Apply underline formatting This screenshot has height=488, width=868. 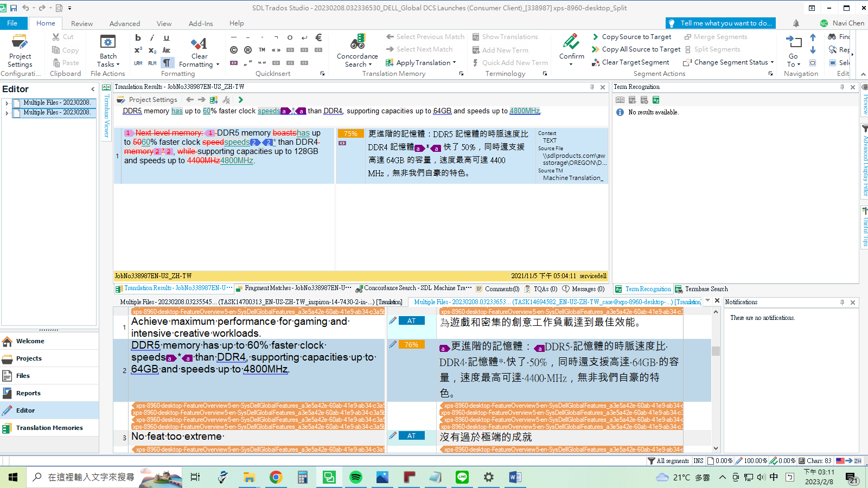point(167,37)
